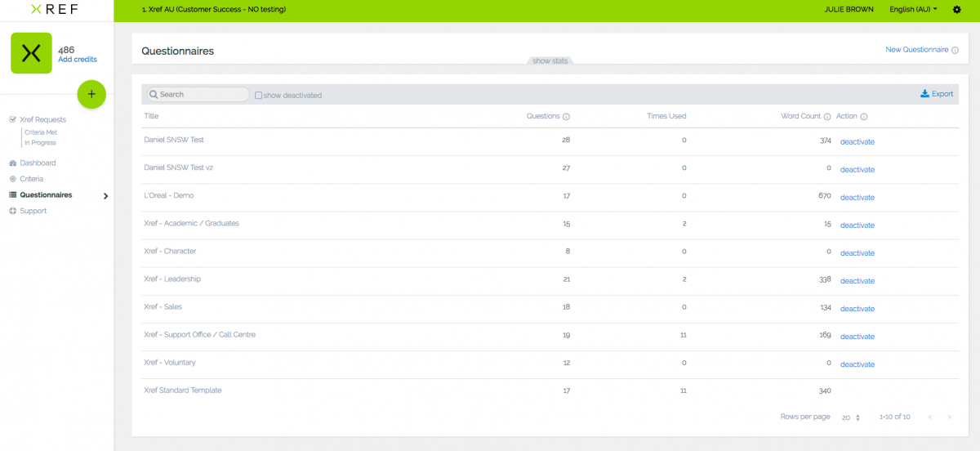This screenshot has height=451, width=980.
Task: Select In Progress under Xref Requests
Action: pos(40,143)
